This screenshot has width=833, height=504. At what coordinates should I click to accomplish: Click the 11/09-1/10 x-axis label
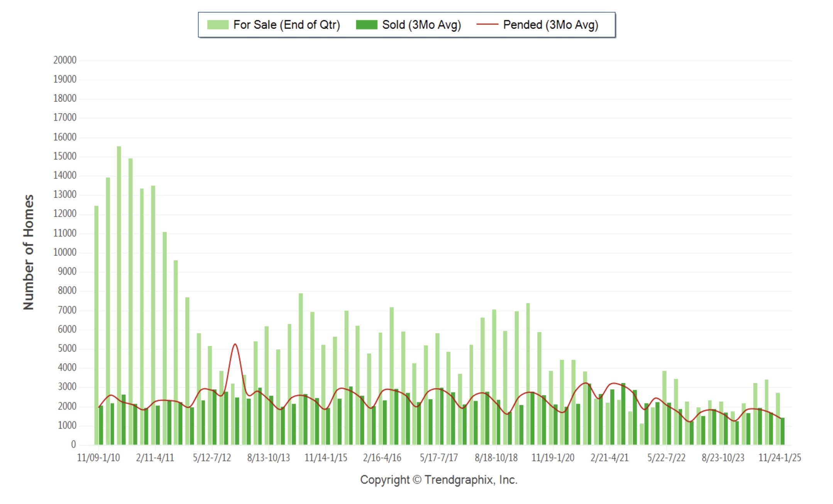pos(98,458)
